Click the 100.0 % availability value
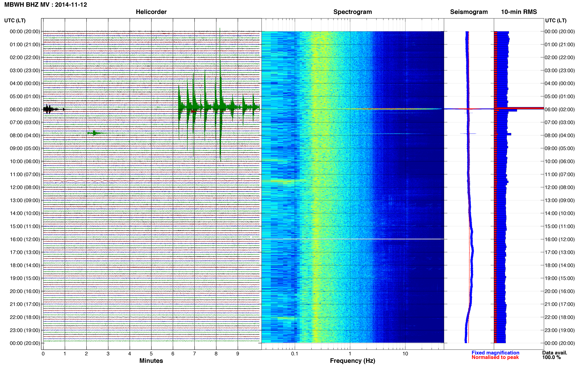The width and height of the screenshot is (588, 368). pos(551,357)
